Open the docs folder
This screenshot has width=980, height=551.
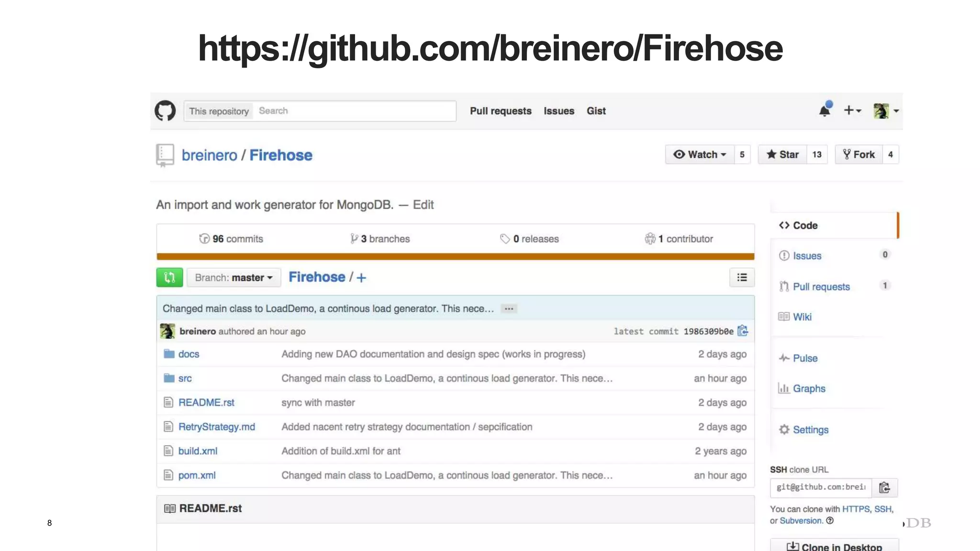[x=189, y=354]
